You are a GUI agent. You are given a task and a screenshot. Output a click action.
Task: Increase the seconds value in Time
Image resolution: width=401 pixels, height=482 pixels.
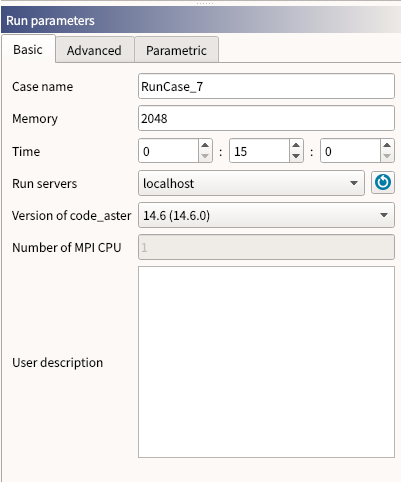pos(387,145)
